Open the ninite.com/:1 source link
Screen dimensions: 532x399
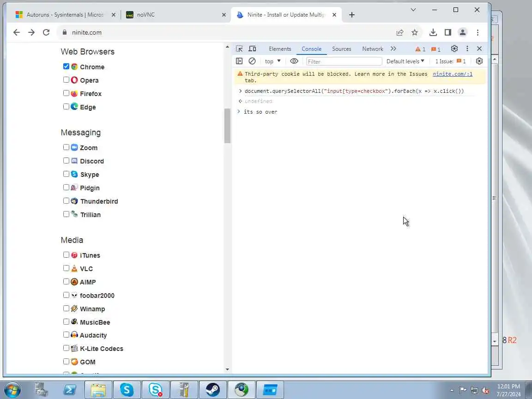(453, 74)
